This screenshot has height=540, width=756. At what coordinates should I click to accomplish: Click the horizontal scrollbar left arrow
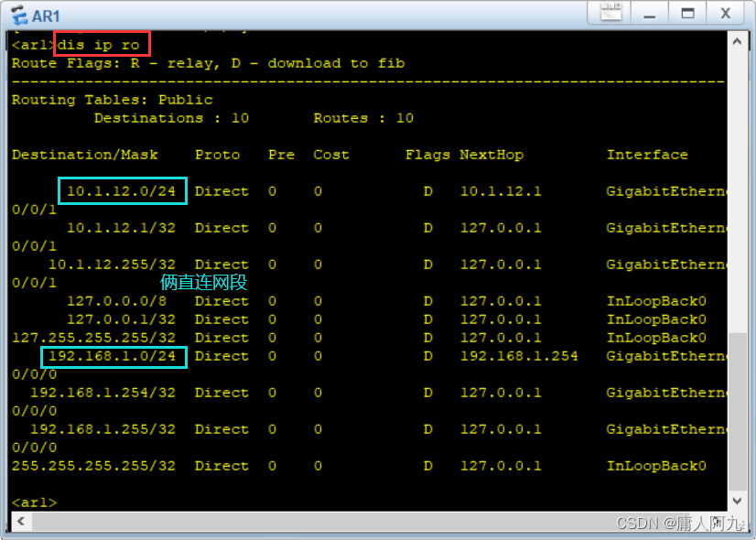coord(21,521)
